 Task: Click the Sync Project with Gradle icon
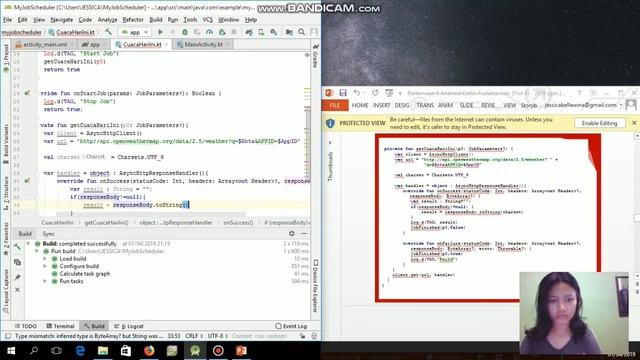point(249,32)
